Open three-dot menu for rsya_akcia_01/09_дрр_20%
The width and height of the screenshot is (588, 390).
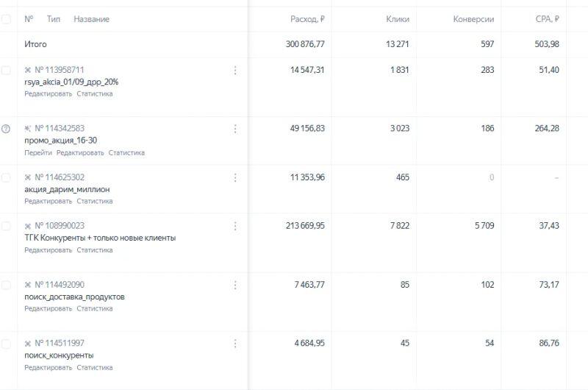pyautogui.click(x=235, y=71)
